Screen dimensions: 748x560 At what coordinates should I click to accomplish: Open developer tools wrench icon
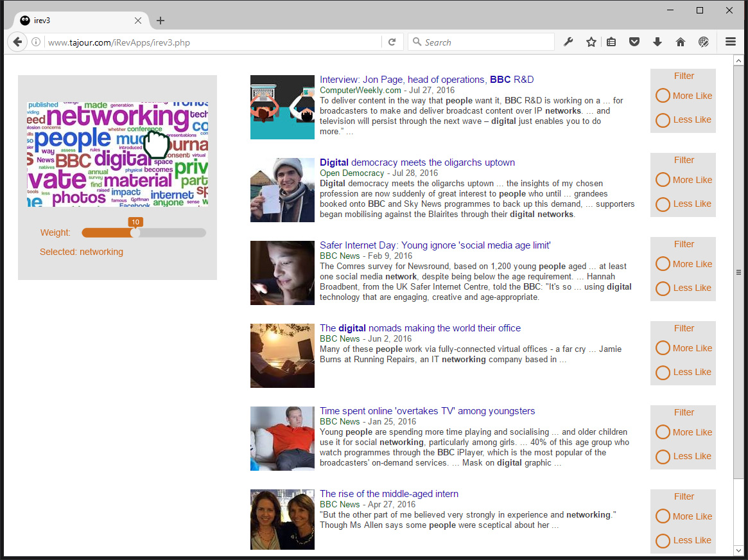click(568, 42)
